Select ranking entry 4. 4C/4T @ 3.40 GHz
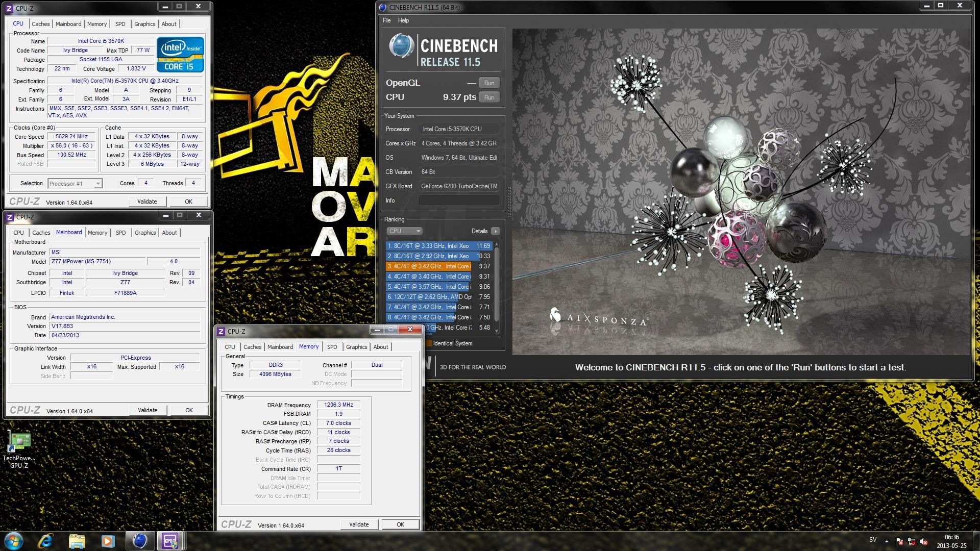The image size is (980, 551). pos(438,277)
